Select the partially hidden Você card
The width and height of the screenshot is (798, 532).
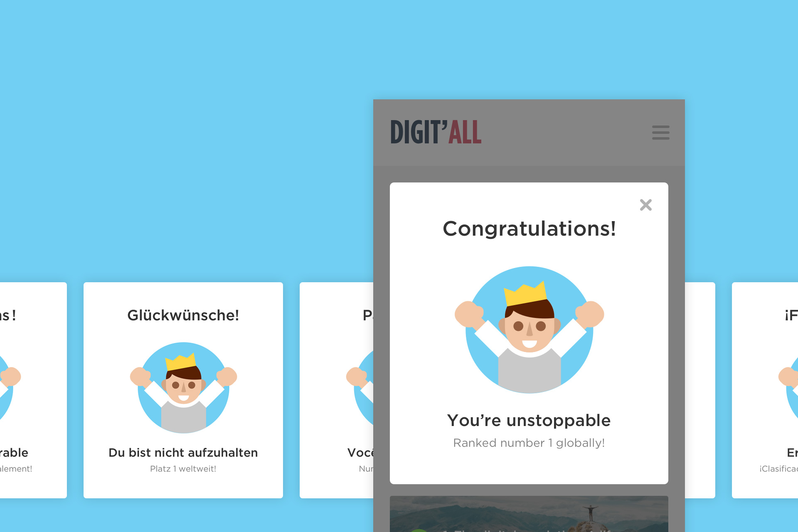click(337, 390)
